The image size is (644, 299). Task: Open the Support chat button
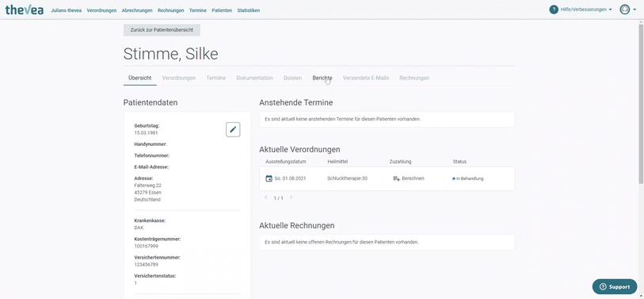(615, 286)
